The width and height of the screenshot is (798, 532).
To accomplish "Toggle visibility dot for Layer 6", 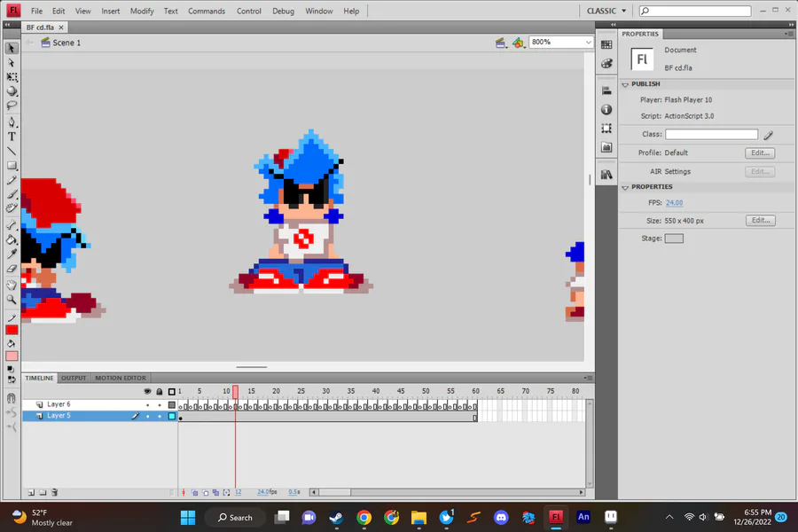I will click(148, 405).
